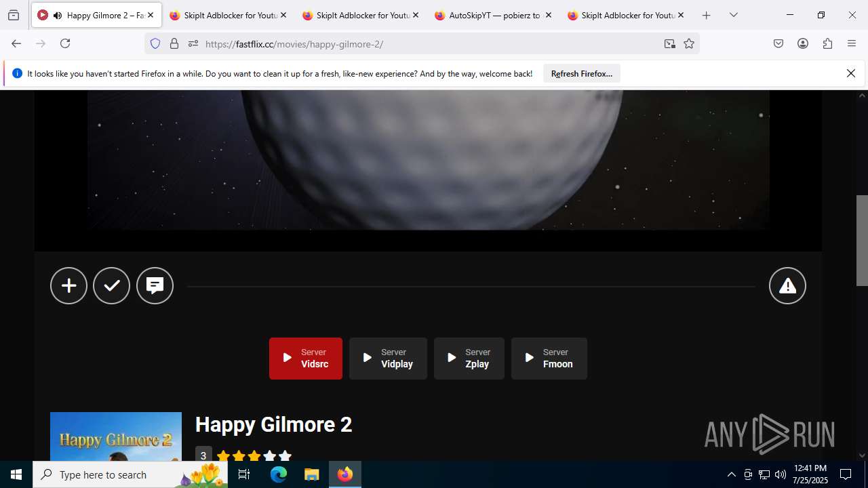
Task: Open tracking protection shield icon
Action: click(x=155, y=43)
